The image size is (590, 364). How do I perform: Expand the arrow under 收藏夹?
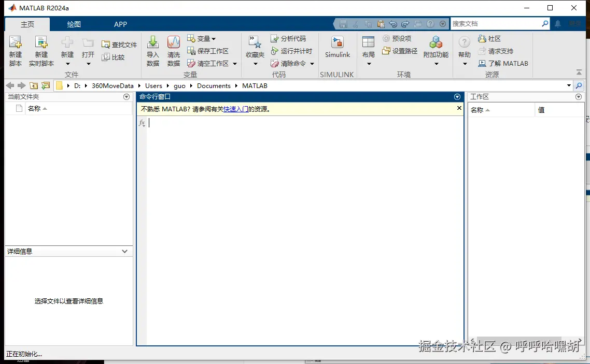256,64
